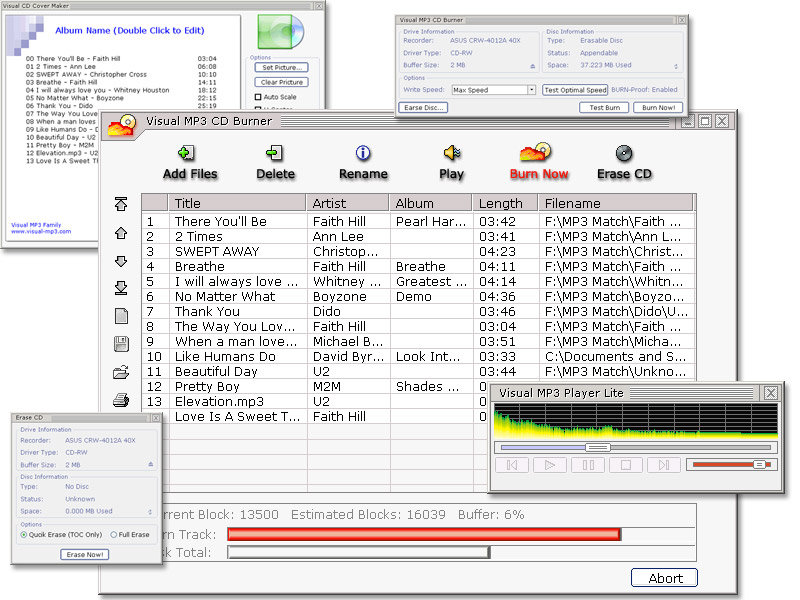Click the Rename info icon
Image resolution: width=800 pixels, height=600 pixels.
coord(363,153)
